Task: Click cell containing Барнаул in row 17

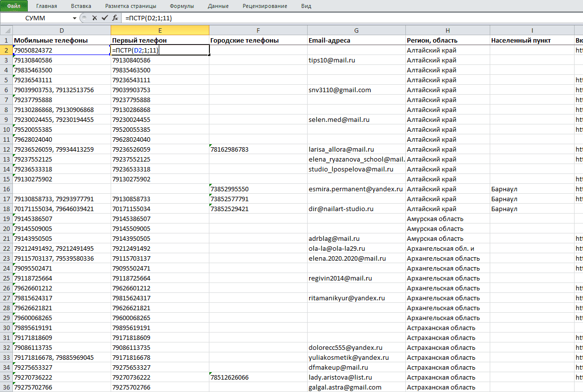Action: 532,199
